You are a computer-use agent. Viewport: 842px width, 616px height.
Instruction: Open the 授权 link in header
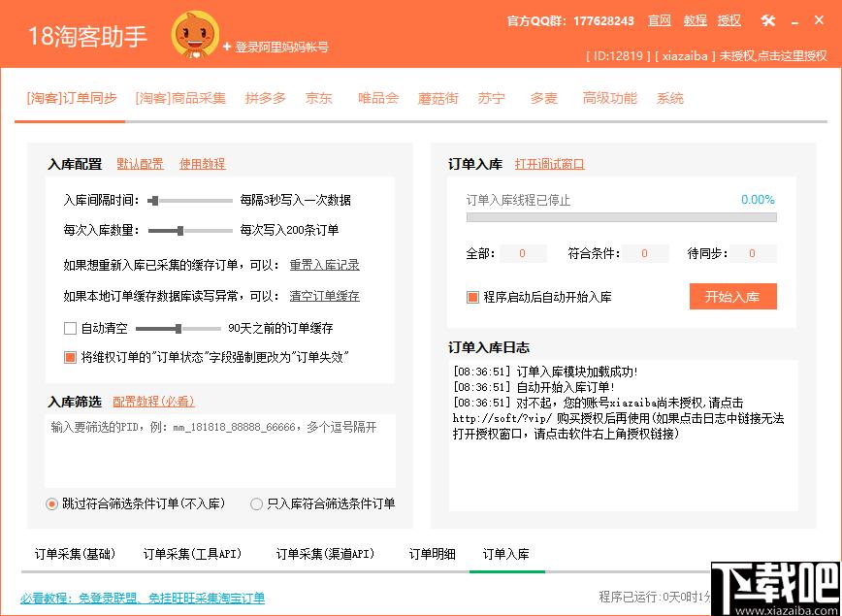pos(729,21)
